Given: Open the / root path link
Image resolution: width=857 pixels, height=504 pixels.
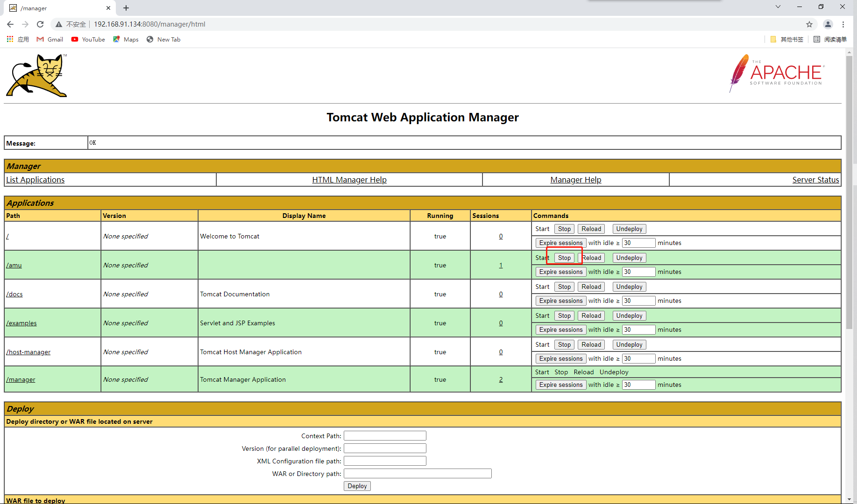Looking at the screenshot, I should [x=7, y=236].
